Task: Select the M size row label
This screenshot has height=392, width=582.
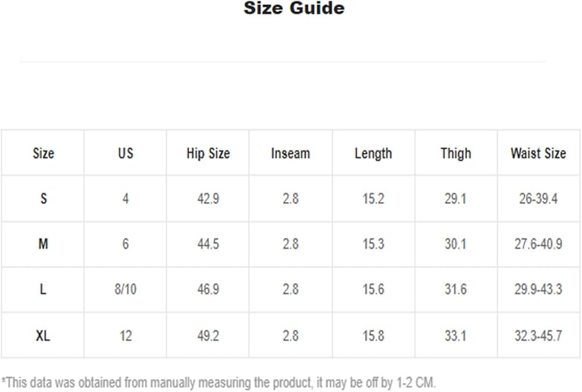Action: tap(43, 244)
